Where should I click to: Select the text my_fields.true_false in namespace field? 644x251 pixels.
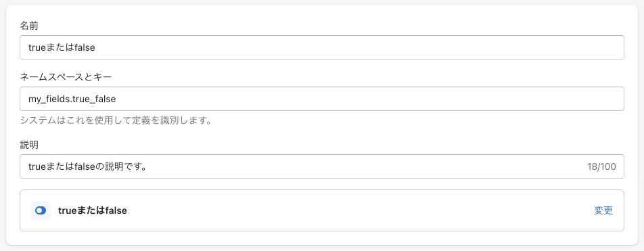pyautogui.click(x=72, y=99)
